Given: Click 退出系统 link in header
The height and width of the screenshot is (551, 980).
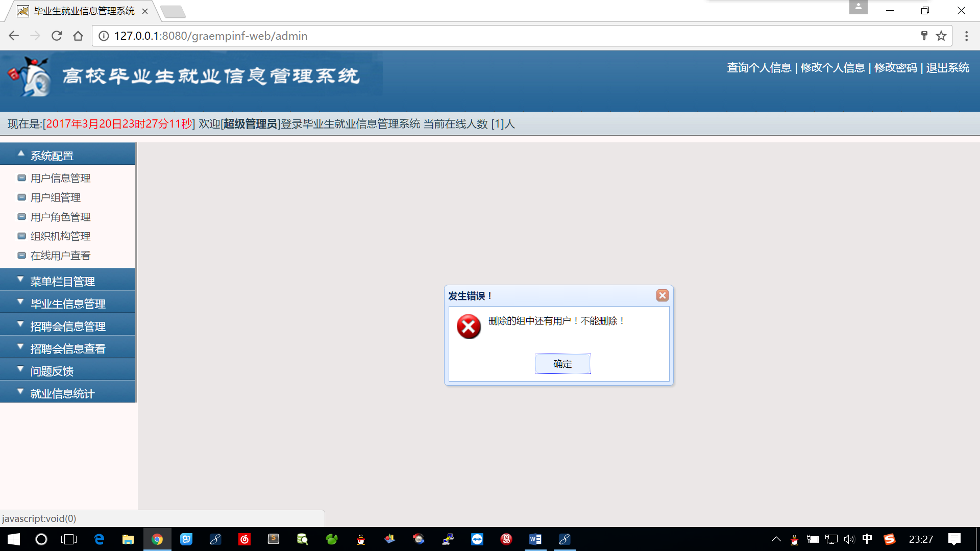Looking at the screenshot, I should (x=947, y=68).
